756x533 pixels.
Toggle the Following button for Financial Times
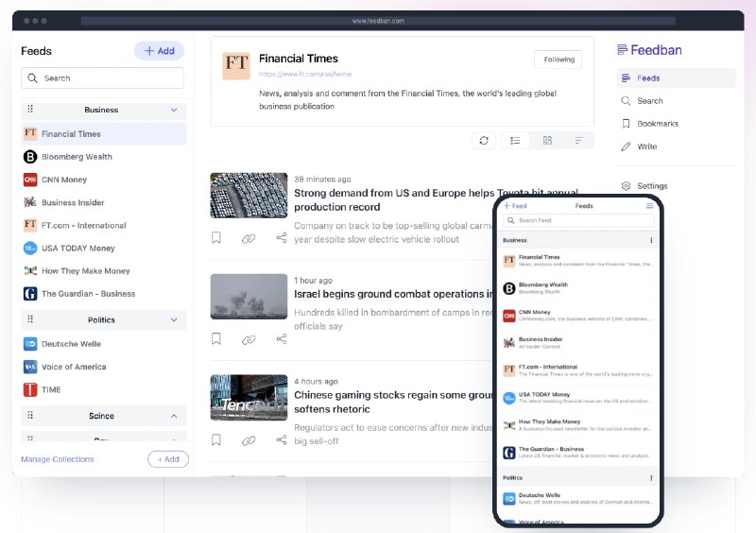[x=558, y=60]
